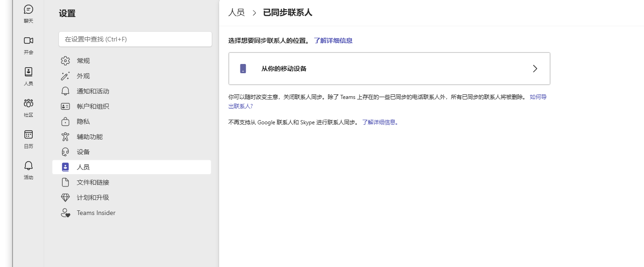This screenshot has height=267, width=644.
Task: Open the 聊天 chat icon in sidebar
Action: tap(29, 9)
